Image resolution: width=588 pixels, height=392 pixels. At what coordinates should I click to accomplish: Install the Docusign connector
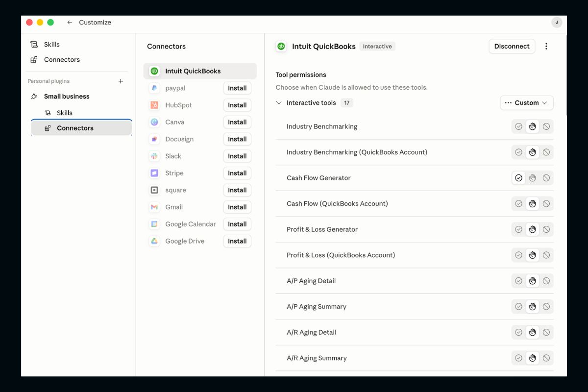pos(237,139)
